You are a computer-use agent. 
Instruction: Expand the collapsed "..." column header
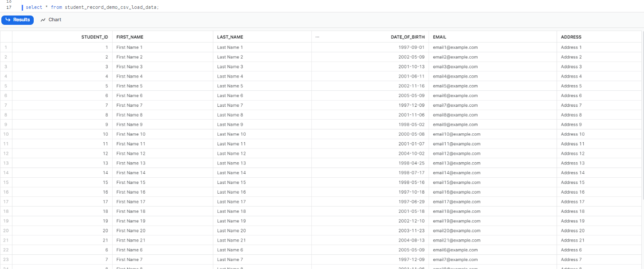(318, 37)
